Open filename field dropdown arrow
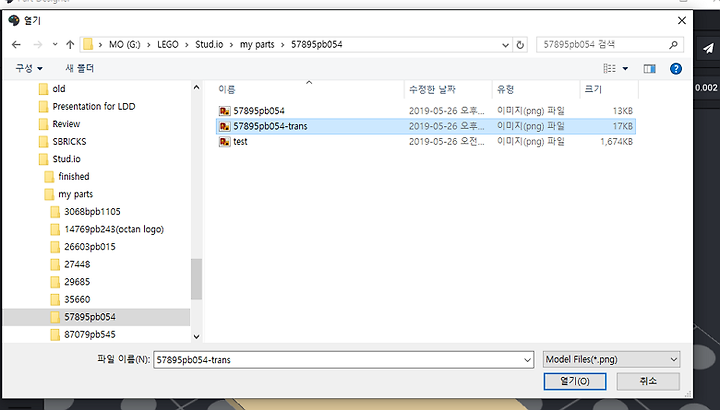This screenshot has height=410, width=720. tap(528, 360)
